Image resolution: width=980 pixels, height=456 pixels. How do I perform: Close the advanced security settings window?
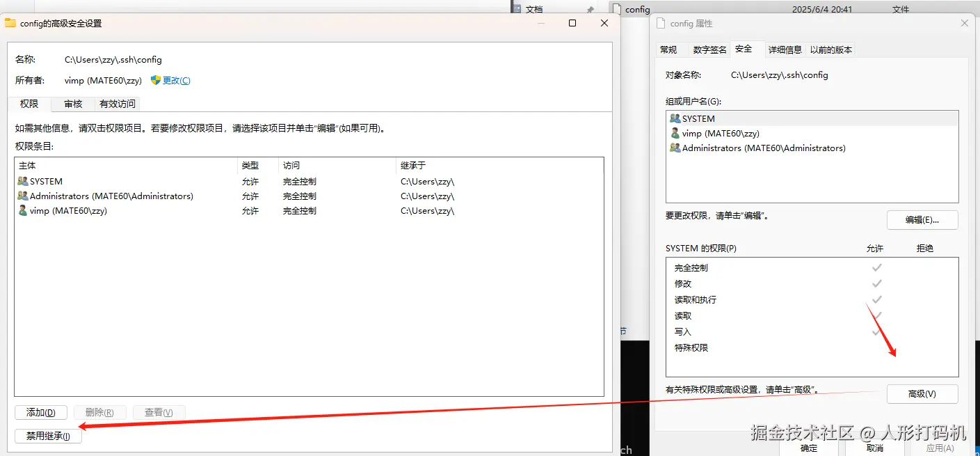604,23
